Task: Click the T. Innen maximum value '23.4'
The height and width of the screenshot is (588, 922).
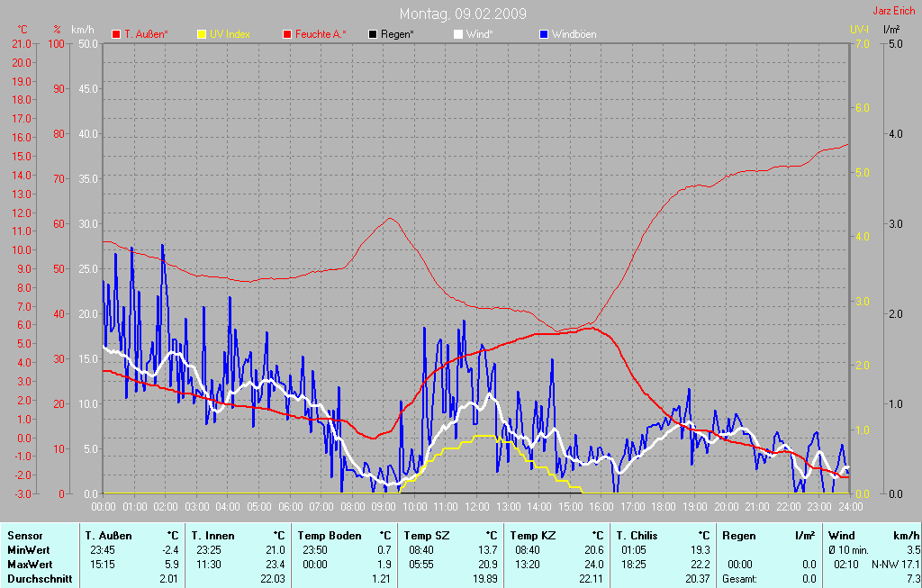Action: click(276, 565)
